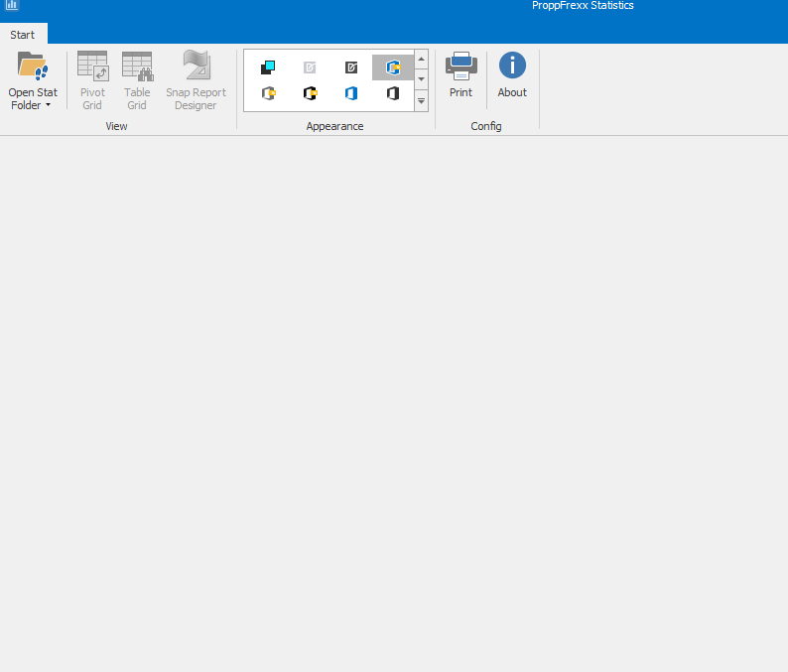This screenshot has width=788, height=672.
Task: Pick the black Office-style skin
Action: pyautogui.click(x=393, y=93)
